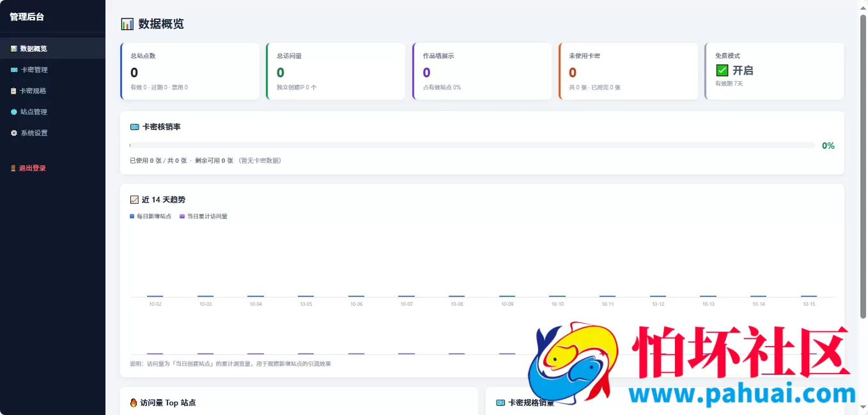Click the flame icon beside 访问量 Top 站点

tap(134, 403)
